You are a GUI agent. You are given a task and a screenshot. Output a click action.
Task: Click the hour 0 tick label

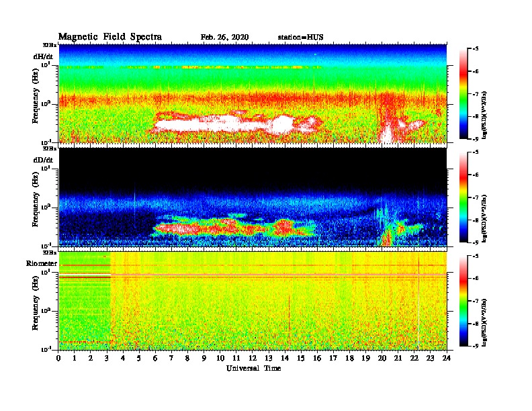pos(58,358)
